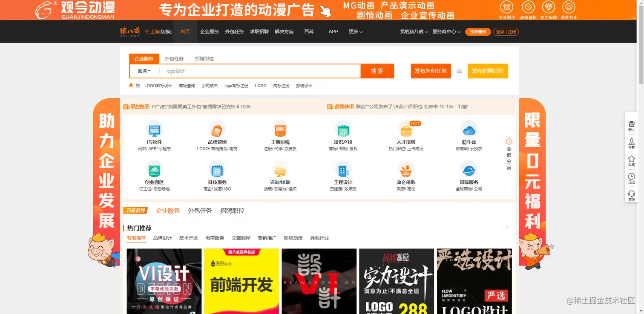The image size is (644, 314).
Task: Open the 国际服务 globe icon
Action: pos(469,169)
